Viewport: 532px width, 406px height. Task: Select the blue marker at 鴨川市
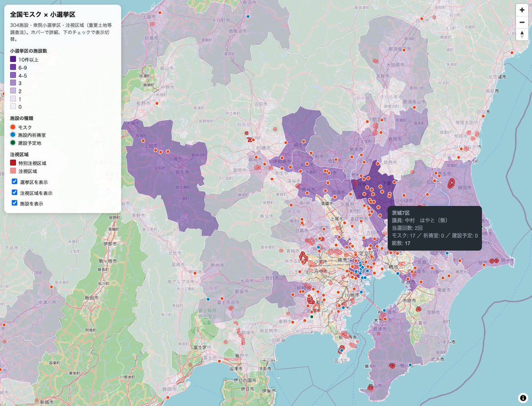pyautogui.click(x=410, y=365)
